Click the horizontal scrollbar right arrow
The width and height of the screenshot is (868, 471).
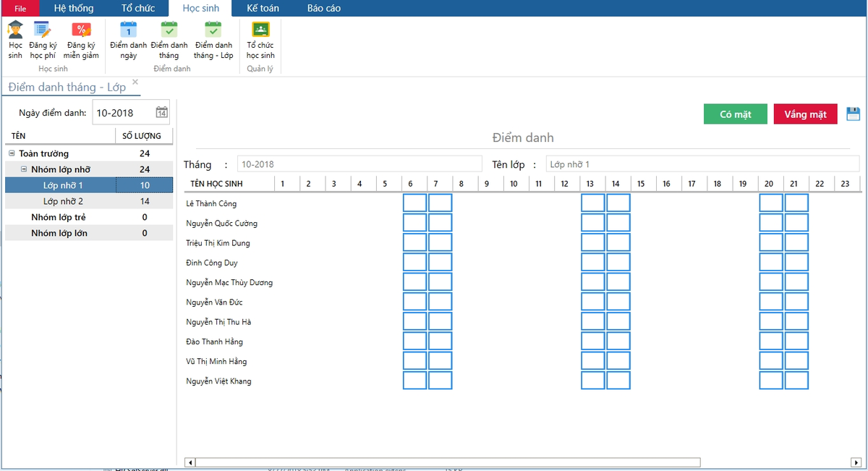pos(856,462)
